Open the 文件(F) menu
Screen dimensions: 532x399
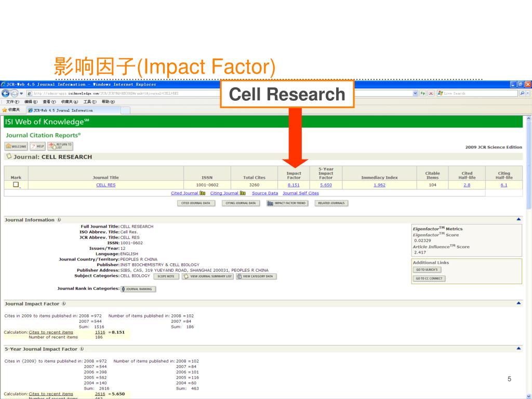pyautogui.click(x=12, y=102)
